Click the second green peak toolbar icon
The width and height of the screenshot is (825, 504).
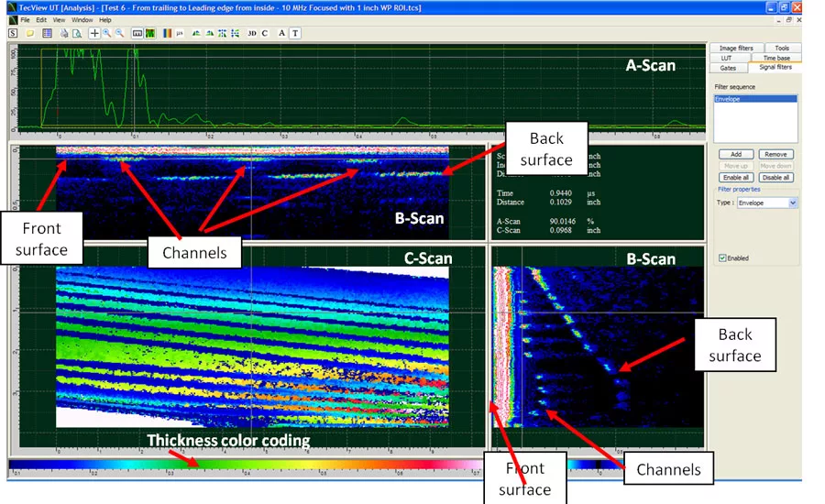[209, 33]
